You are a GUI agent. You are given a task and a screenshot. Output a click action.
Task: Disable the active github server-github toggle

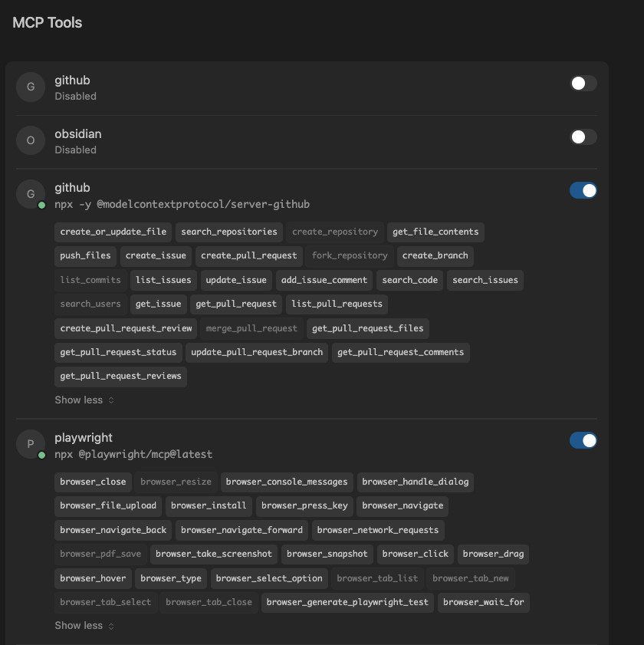pos(583,190)
